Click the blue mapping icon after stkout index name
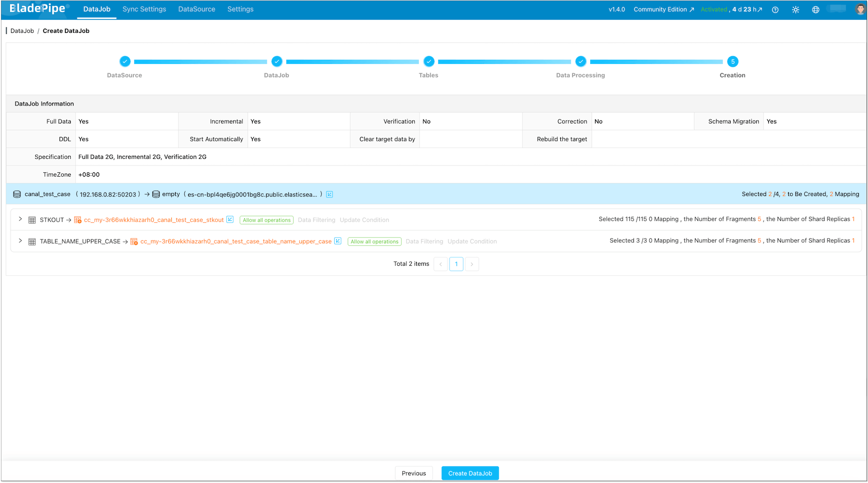 coord(229,219)
